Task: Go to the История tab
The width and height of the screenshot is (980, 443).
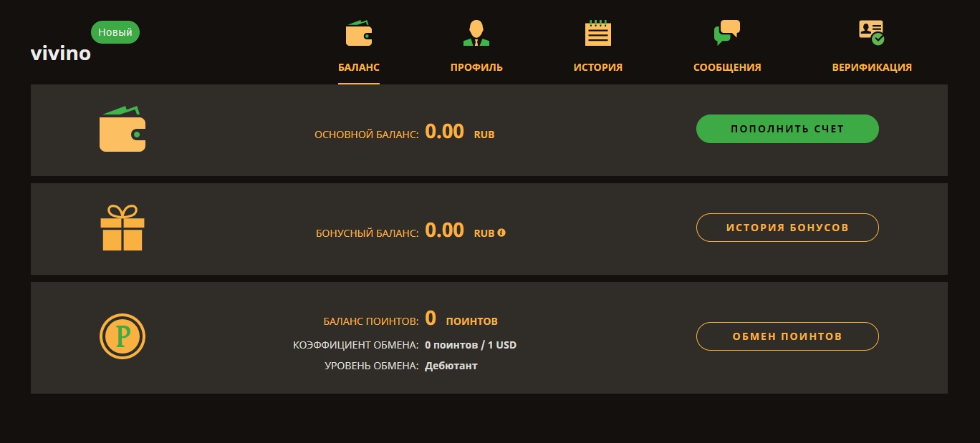Action: click(x=598, y=67)
